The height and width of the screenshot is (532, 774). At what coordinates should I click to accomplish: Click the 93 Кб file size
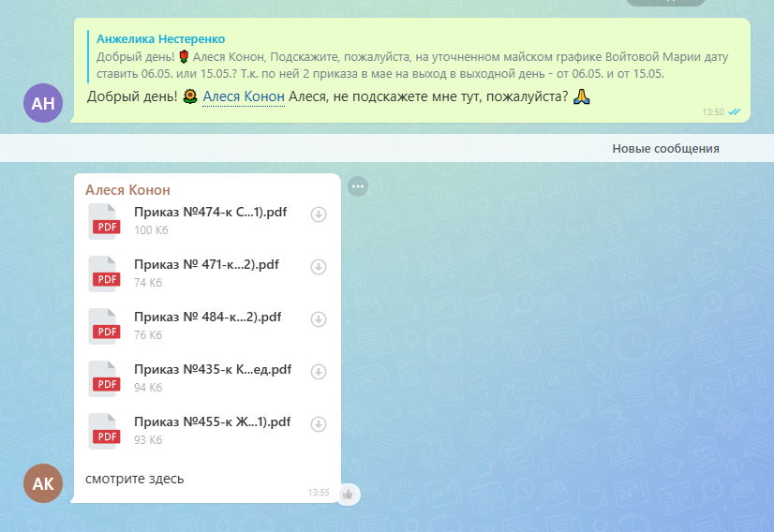(148, 439)
